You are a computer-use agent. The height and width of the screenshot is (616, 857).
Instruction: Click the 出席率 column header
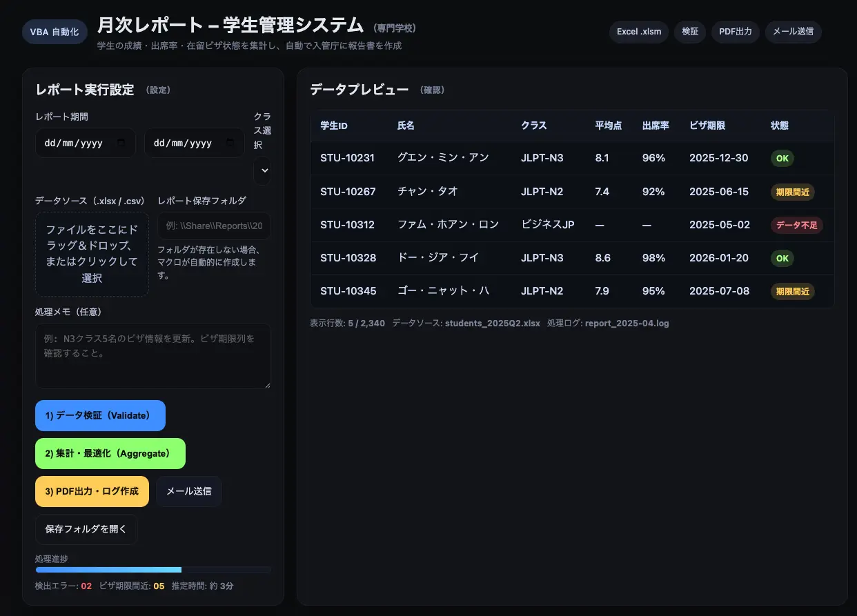[x=656, y=126]
